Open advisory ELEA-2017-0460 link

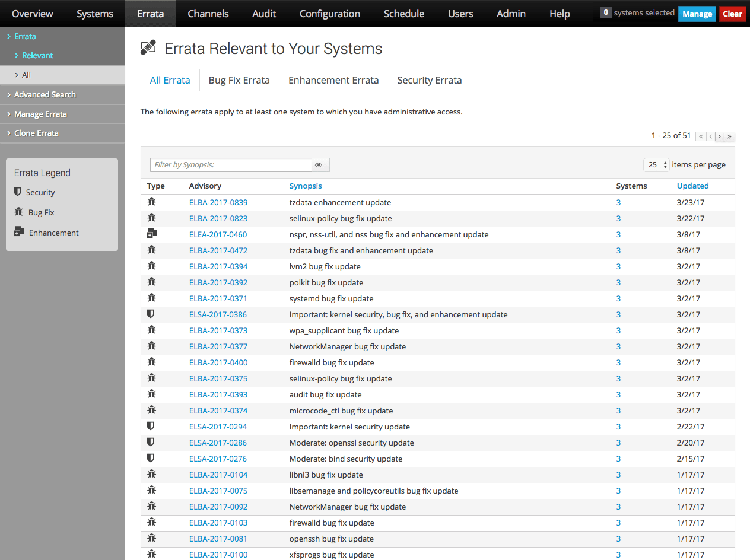pyautogui.click(x=218, y=234)
